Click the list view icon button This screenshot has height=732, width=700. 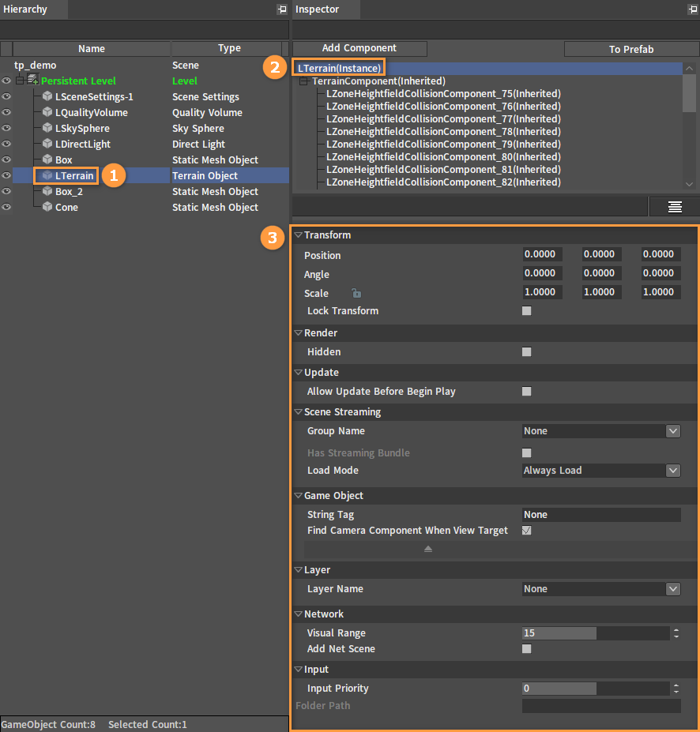point(674,207)
